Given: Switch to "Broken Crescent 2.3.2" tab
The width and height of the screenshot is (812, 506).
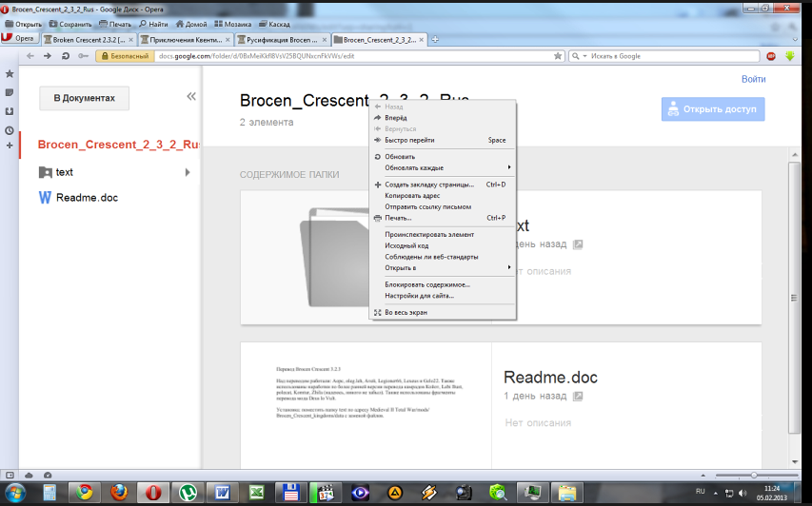Looking at the screenshot, I should [89, 39].
